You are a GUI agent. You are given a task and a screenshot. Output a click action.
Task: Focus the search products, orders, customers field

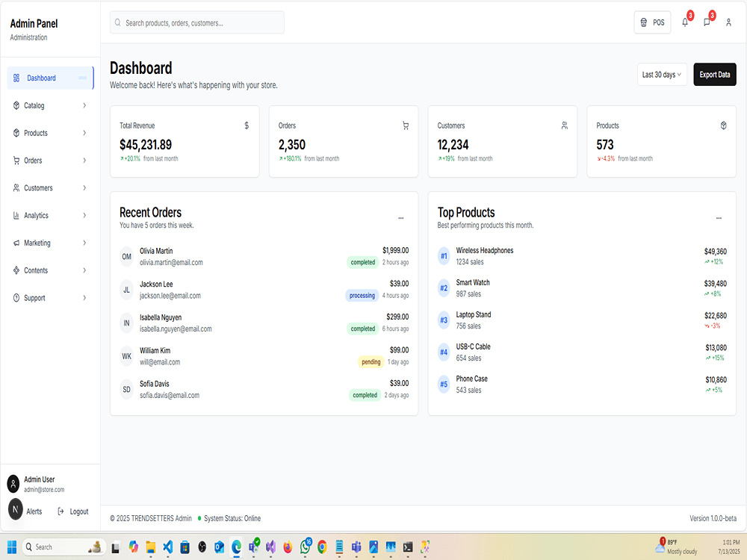click(197, 22)
